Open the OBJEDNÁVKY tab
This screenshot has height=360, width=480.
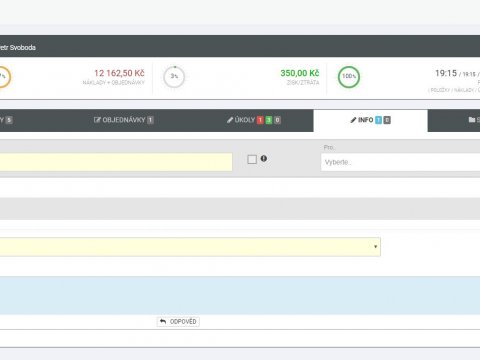(124, 120)
